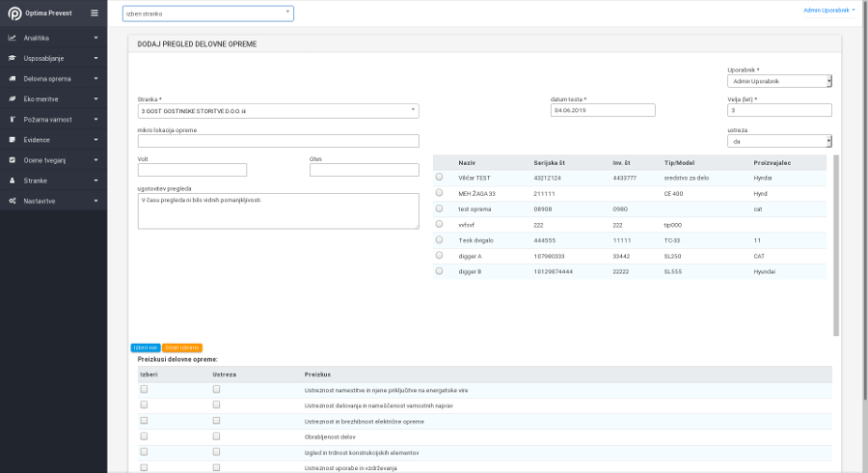Open the 'Izberi stranko' top dropdown

pos(208,14)
